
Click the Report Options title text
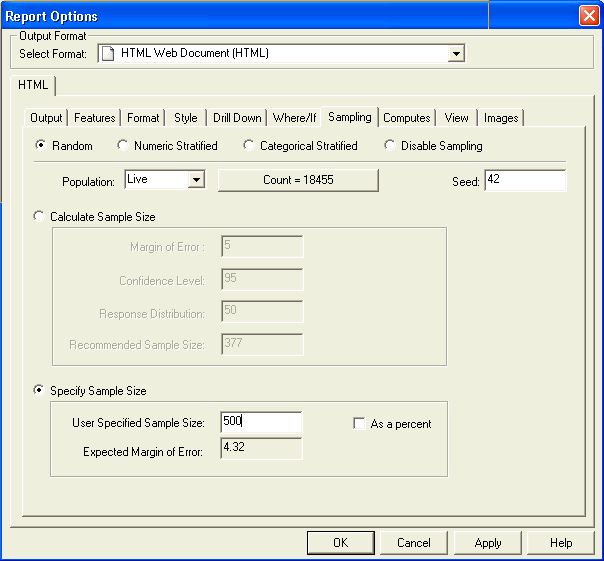pyautogui.click(x=52, y=17)
